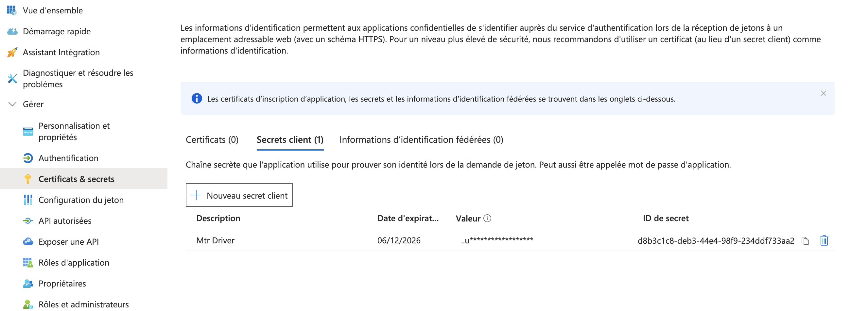Open Informations d'identification fédérées tab
Image resolution: width=868 pixels, height=311 pixels.
point(421,140)
